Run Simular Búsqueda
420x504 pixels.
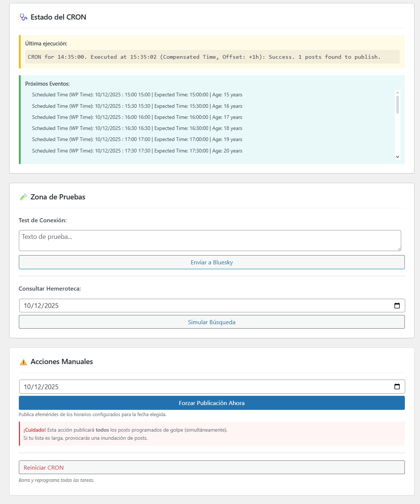212,322
